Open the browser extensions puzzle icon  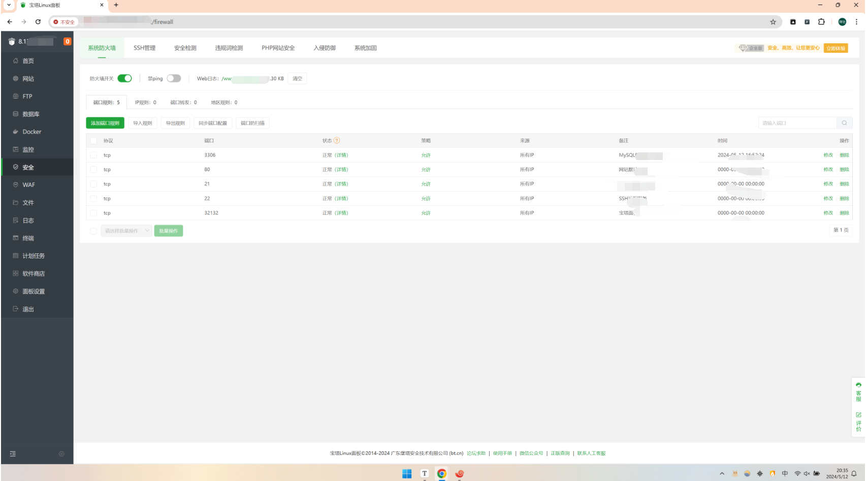[821, 22]
